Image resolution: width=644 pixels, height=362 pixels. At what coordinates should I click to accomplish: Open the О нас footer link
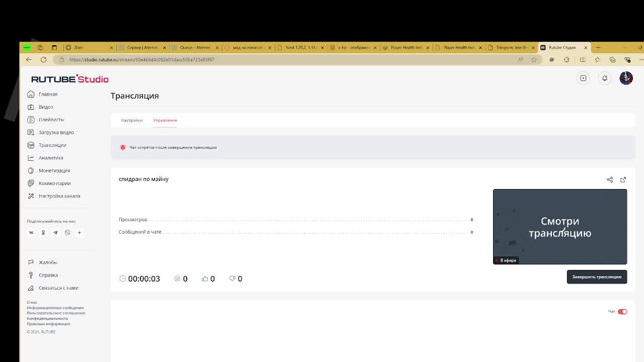[32, 302]
